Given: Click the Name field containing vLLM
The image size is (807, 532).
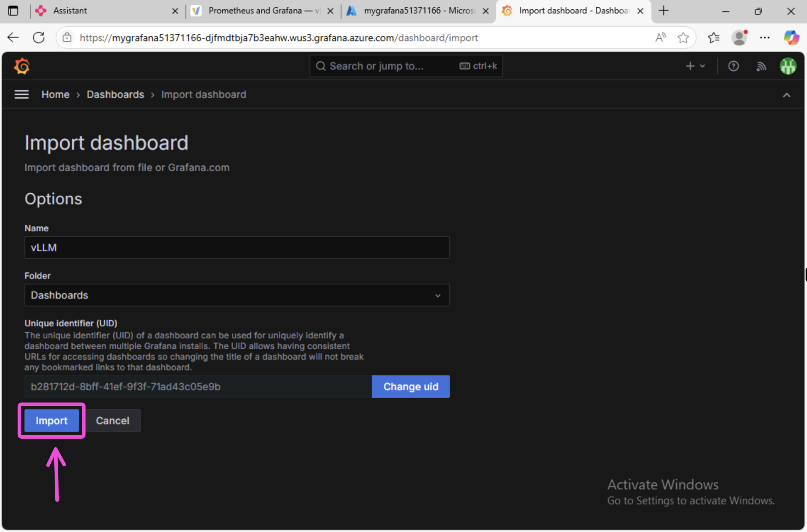Looking at the screenshot, I should [237, 248].
